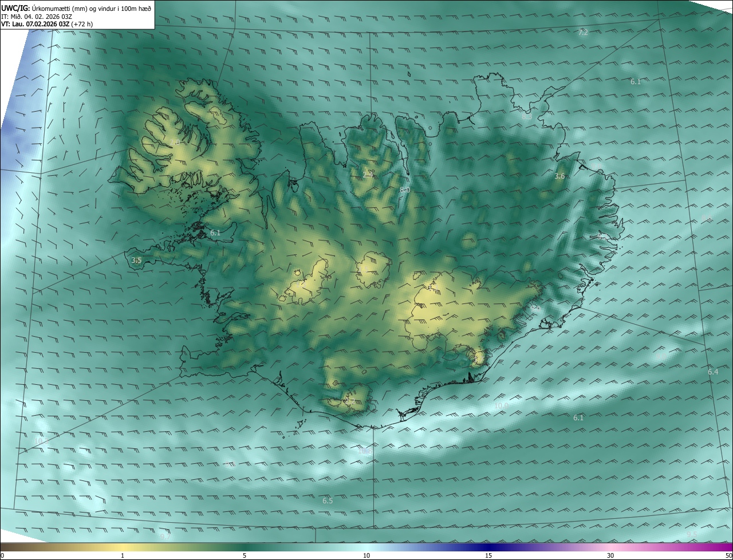Screen dimensions: 733x560
Task: Click the 8.0 value label on the map
Action: coord(405,190)
